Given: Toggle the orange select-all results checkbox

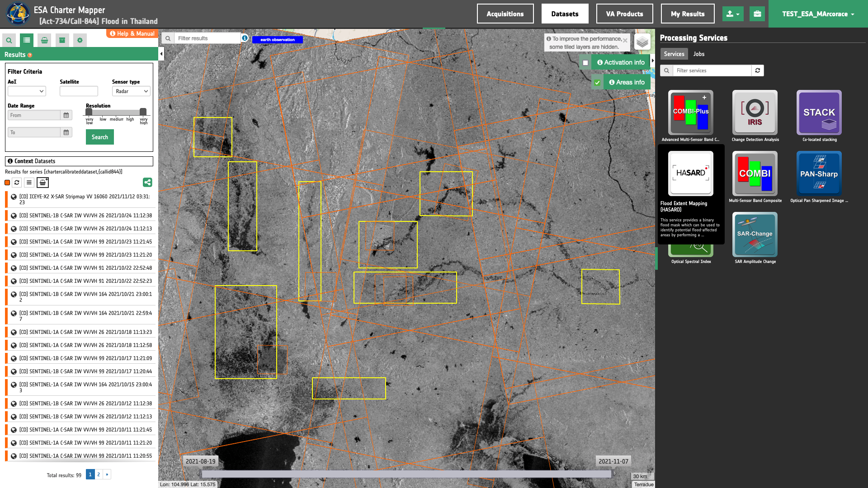Looking at the screenshot, I should [x=7, y=183].
